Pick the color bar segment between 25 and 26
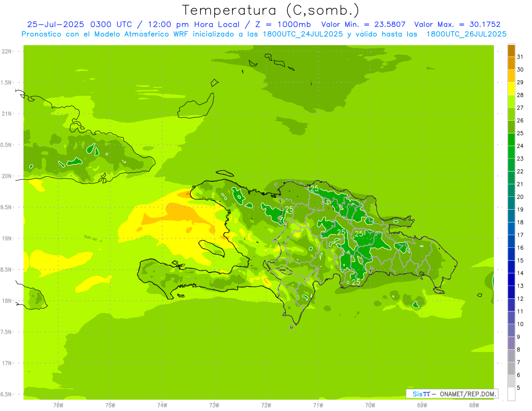 (x=511, y=127)
